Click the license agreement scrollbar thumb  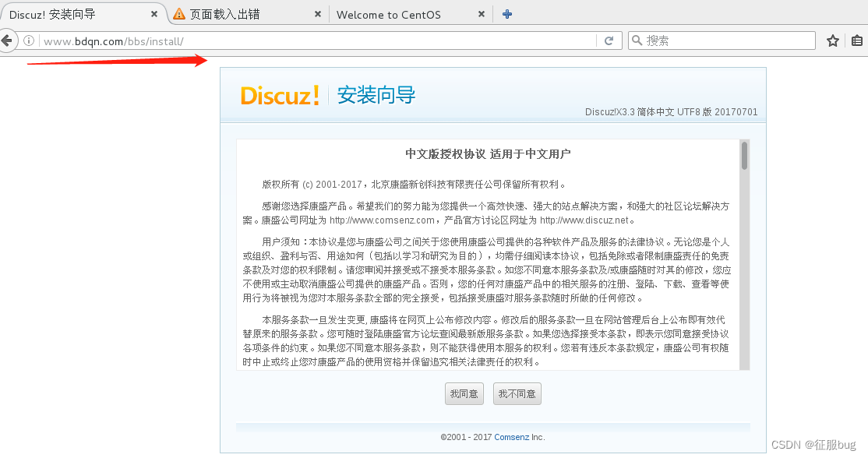point(745,156)
